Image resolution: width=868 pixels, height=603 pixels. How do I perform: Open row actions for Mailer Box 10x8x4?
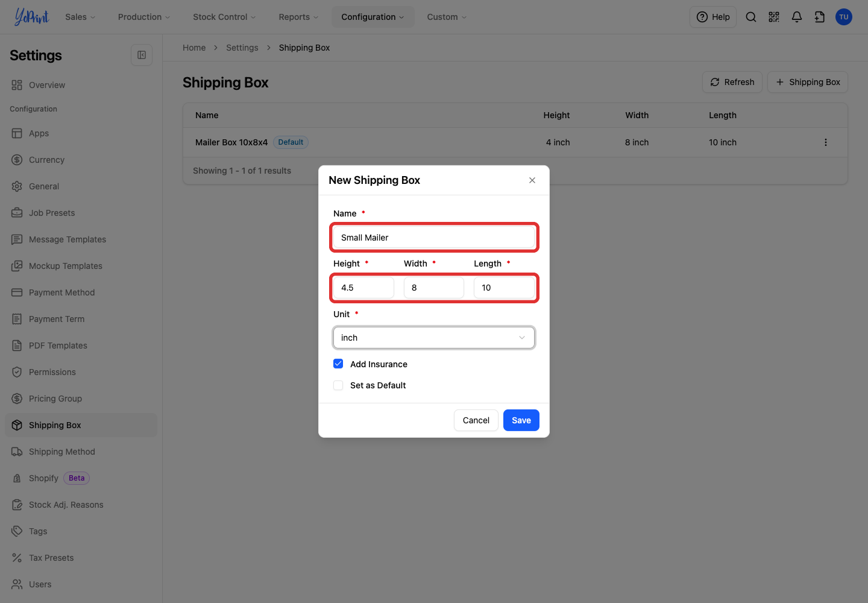(826, 142)
